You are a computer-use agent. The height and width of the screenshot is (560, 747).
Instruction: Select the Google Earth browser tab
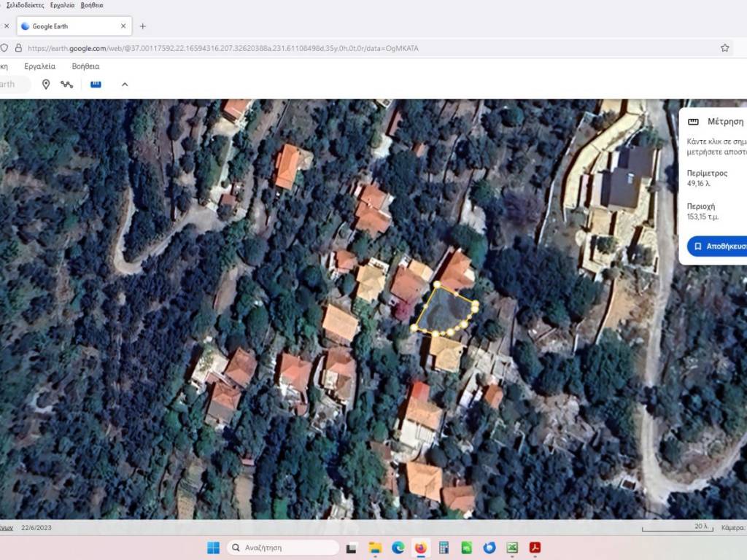coord(69,26)
